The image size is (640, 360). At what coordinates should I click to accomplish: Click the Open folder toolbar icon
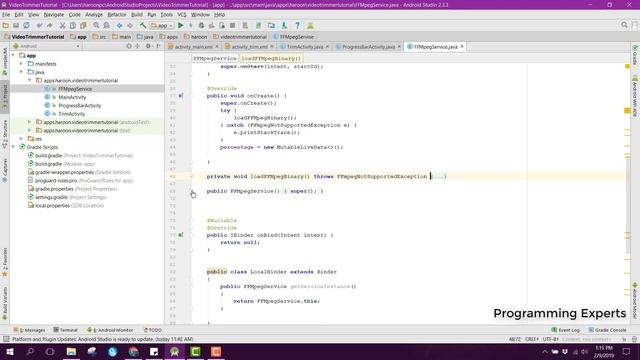coord(6,25)
